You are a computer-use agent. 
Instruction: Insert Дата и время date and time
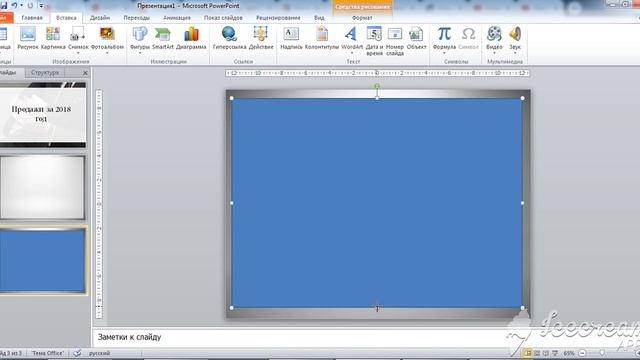[374, 40]
